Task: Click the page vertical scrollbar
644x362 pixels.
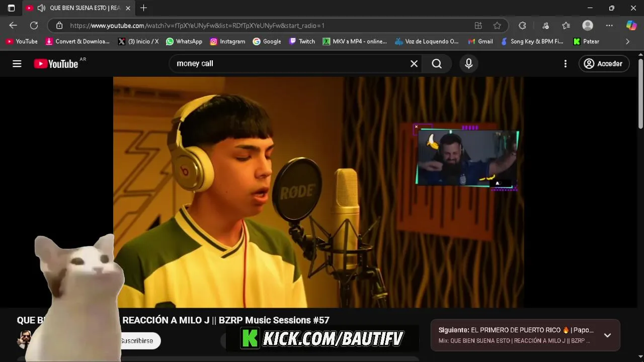Action: 640,94
